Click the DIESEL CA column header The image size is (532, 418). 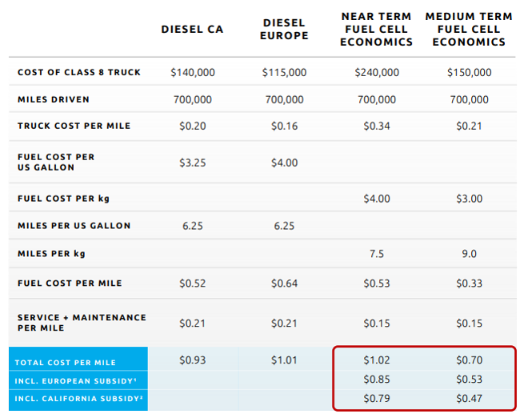point(192,30)
